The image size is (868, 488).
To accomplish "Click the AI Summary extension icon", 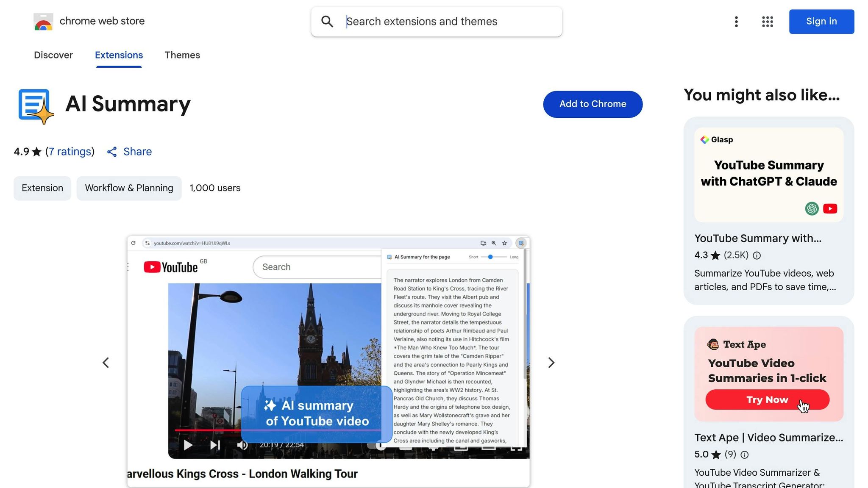I will point(36,106).
